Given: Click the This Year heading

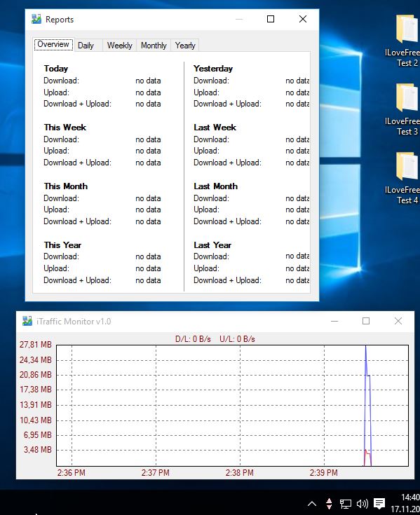Looking at the screenshot, I should pyautogui.click(x=62, y=245).
